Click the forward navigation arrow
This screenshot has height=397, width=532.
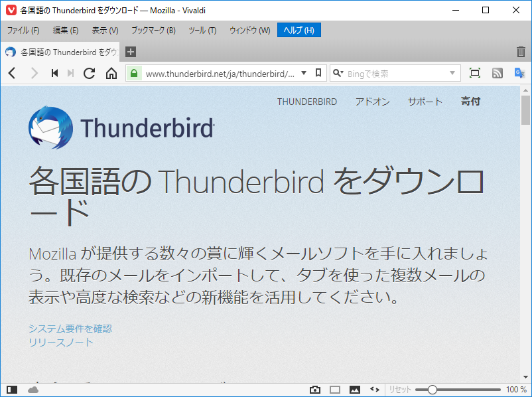tap(34, 73)
